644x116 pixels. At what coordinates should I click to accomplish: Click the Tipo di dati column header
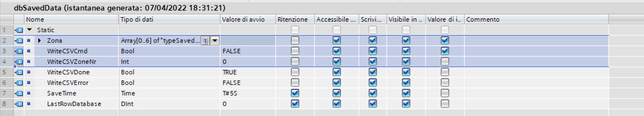[x=169, y=19]
